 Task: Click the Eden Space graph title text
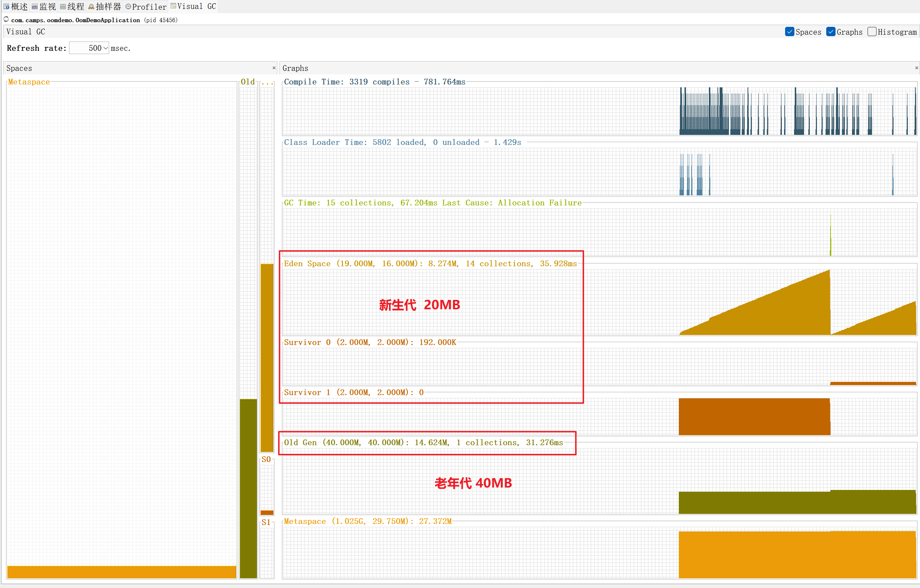click(x=430, y=264)
